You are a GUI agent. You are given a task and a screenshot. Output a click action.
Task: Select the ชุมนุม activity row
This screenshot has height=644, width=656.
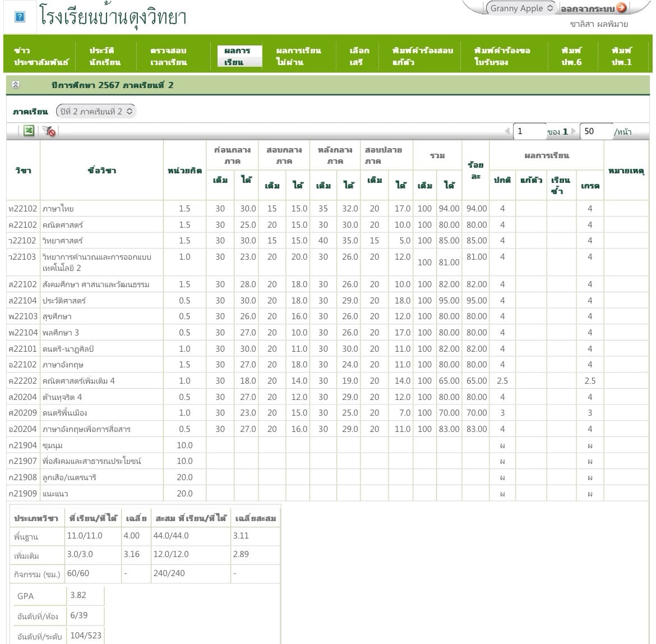point(327,445)
